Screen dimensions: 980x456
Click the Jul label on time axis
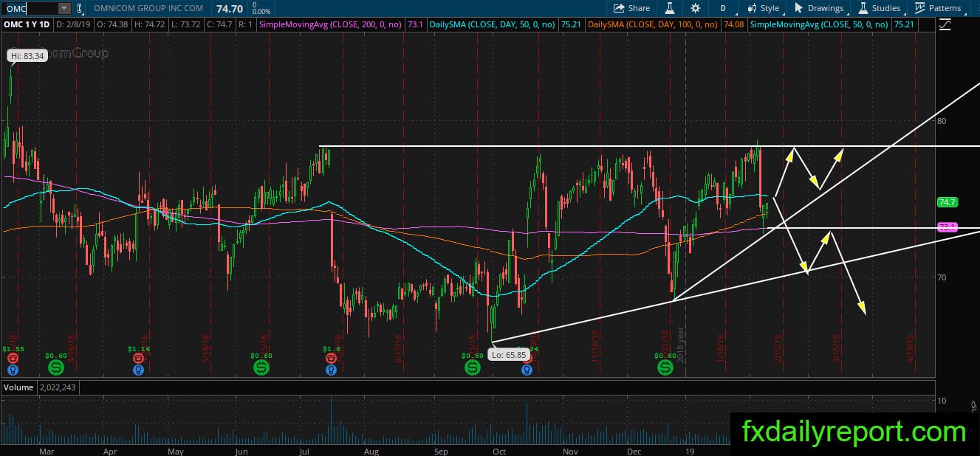click(x=304, y=450)
